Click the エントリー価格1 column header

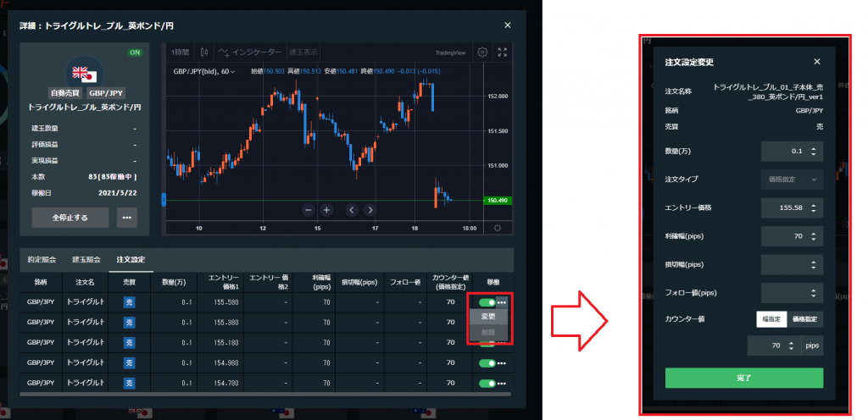tap(220, 282)
